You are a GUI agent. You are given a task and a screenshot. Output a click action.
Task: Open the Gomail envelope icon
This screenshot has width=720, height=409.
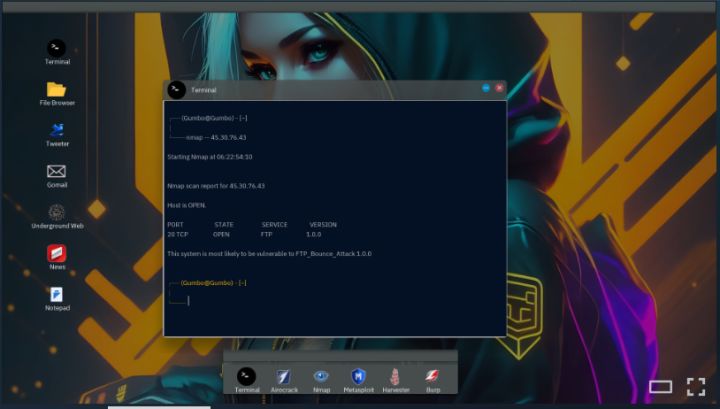[x=56, y=171]
